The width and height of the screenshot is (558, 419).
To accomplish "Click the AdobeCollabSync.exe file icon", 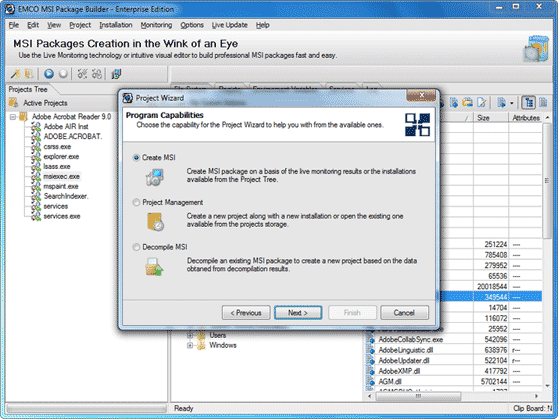I will point(371,339).
